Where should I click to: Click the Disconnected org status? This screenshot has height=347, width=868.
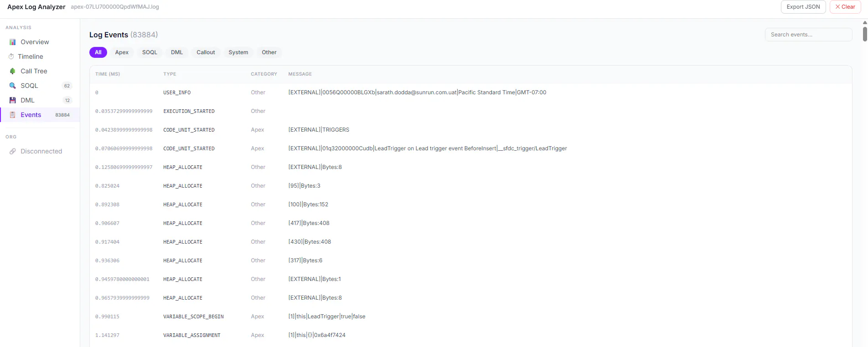(x=41, y=151)
